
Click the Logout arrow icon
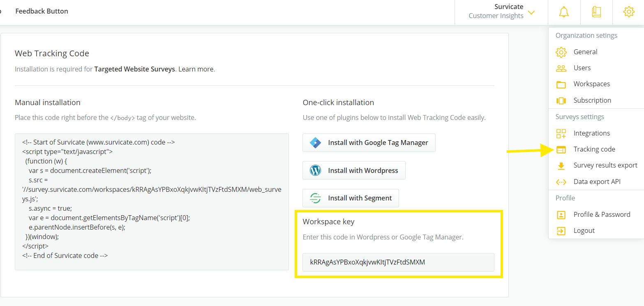coord(561,231)
